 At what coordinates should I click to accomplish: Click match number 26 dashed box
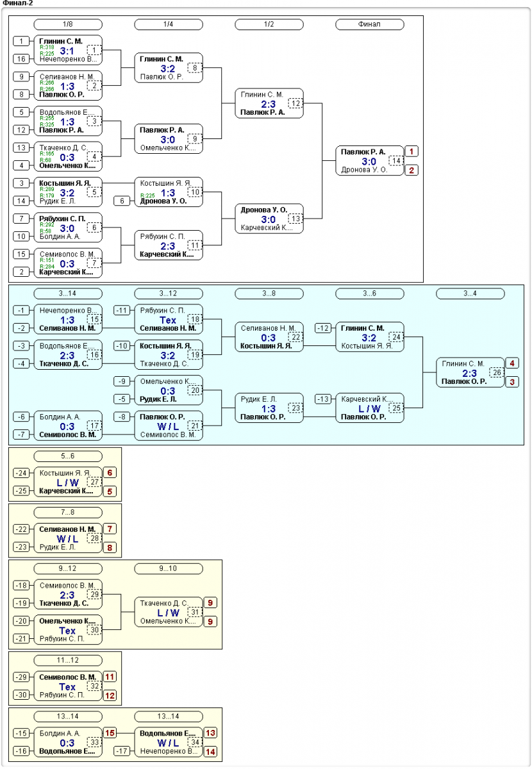pyautogui.click(x=497, y=372)
